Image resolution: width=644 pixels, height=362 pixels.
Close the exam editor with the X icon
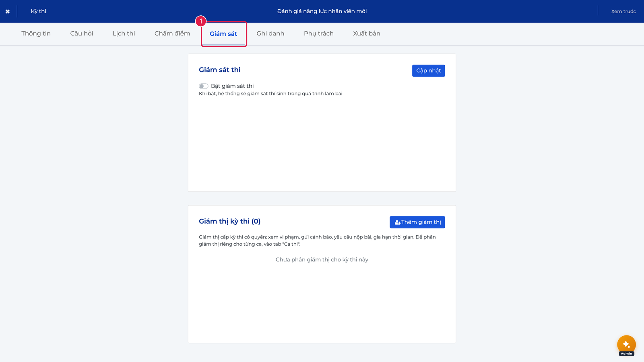[x=7, y=11]
